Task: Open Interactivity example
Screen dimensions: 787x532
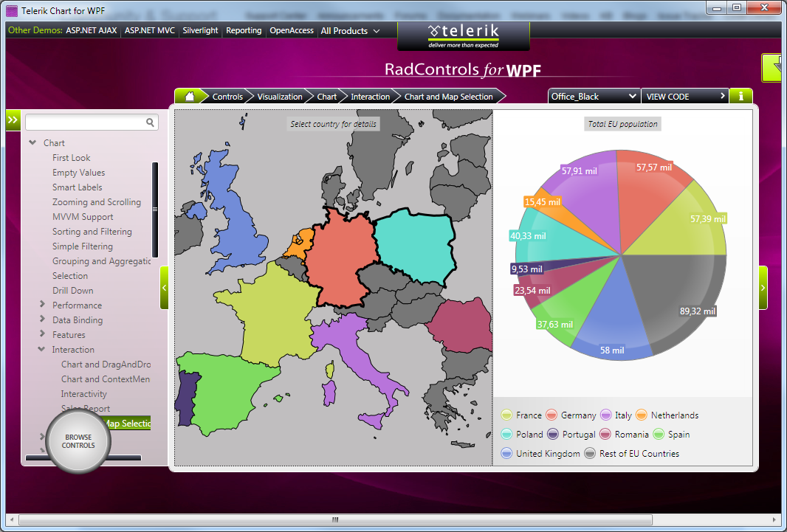Action: [x=84, y=393]
